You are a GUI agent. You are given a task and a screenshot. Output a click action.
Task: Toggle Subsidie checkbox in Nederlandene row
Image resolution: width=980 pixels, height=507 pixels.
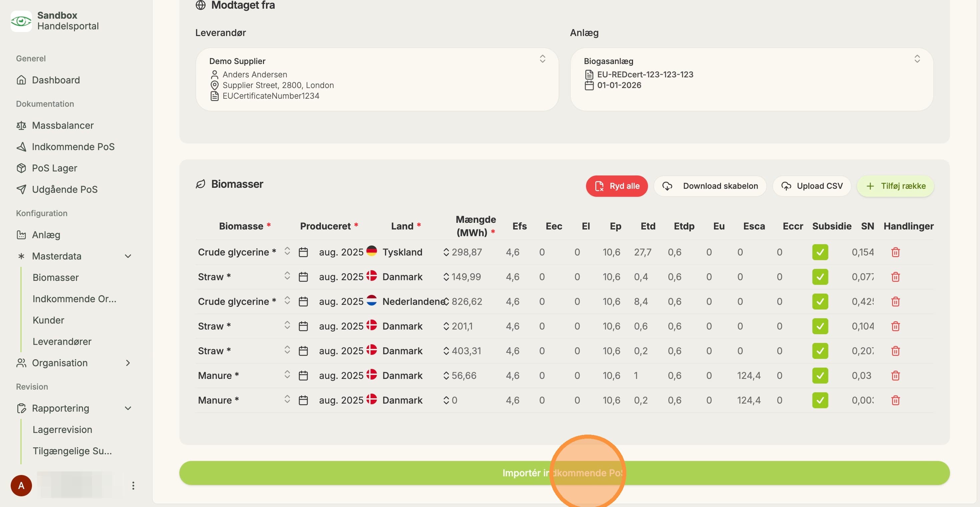[820, 302]
